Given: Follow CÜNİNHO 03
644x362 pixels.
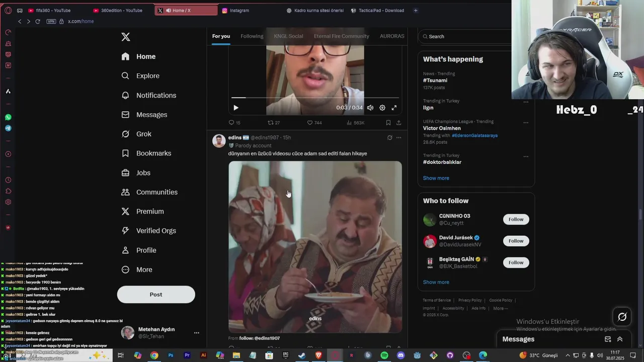Looking at the screenshot, I should coord(516,219).
